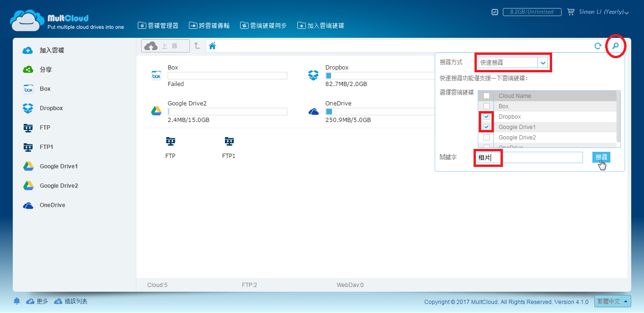
Task: Uncheck the Dropbox checkbox in search panel
Action: [x=486, y=117]
